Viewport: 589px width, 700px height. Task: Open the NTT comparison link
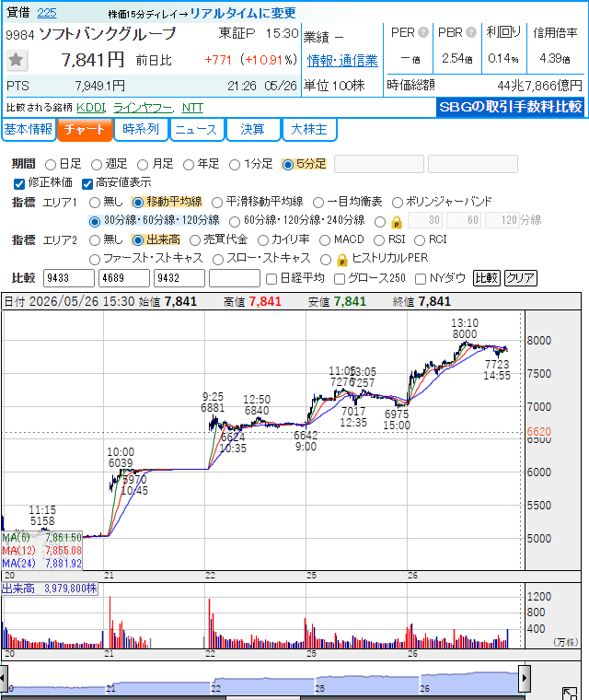(192, 108)
